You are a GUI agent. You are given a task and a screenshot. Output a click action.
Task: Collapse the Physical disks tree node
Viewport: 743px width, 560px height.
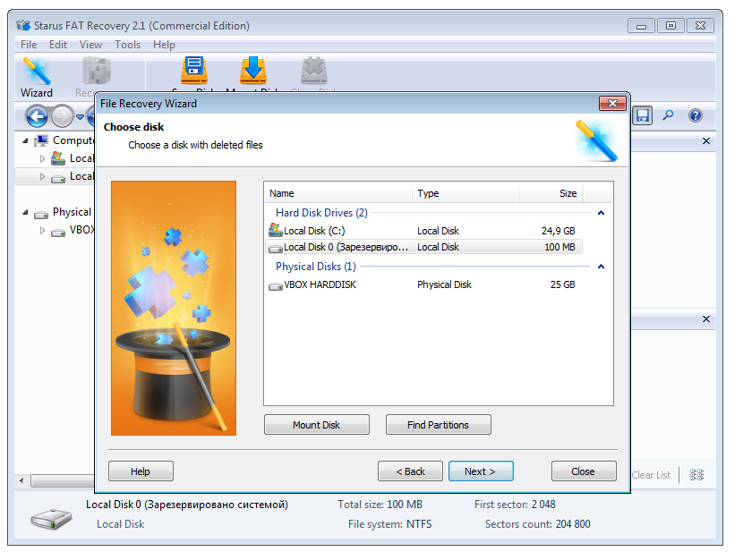click(26, 213)
